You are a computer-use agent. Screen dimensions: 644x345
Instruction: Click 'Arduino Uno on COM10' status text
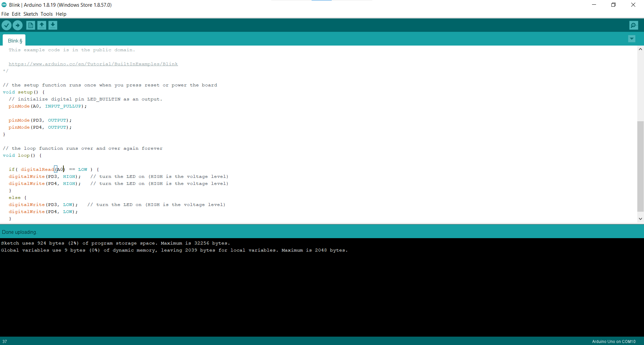pyautogui.click(x=614, y=342)
